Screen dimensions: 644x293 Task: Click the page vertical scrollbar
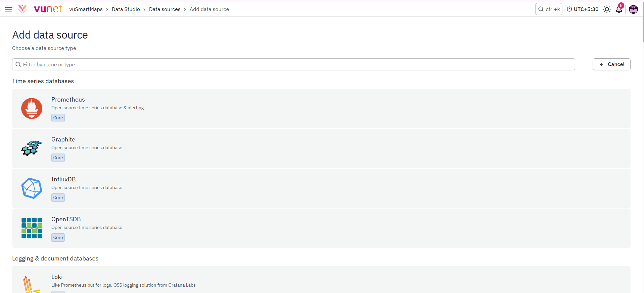643,22
